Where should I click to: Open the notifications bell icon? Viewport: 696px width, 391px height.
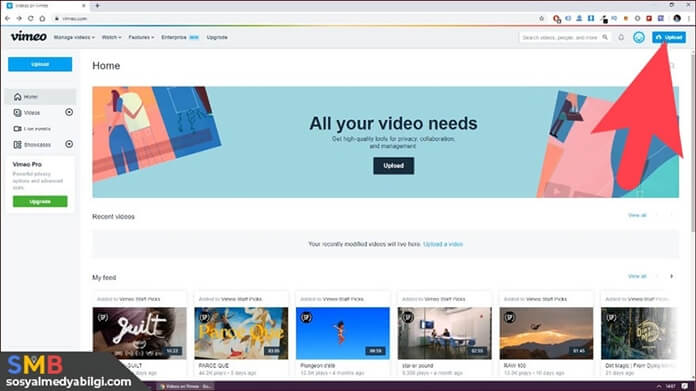tap(621, 38)
